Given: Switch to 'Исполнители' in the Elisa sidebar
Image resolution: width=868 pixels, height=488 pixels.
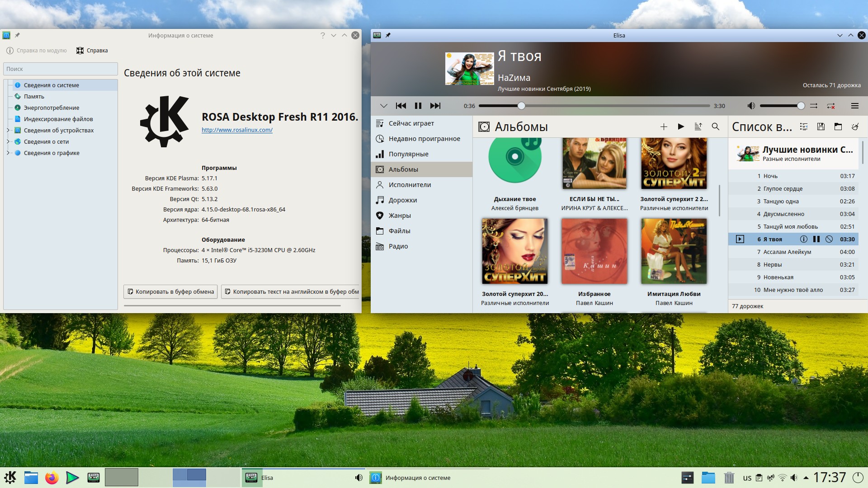Looking at the screenshot, I should pyautogui.click(x=410, y=185).
